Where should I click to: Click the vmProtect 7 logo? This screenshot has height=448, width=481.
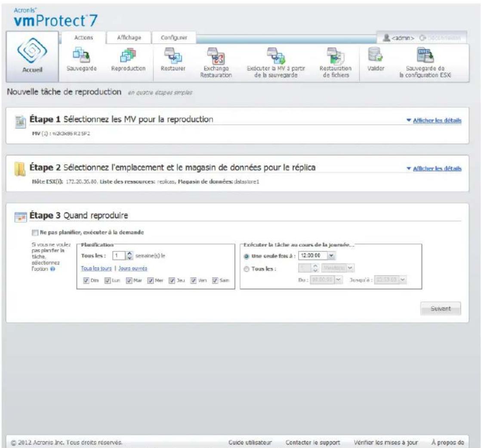(55, 18)
